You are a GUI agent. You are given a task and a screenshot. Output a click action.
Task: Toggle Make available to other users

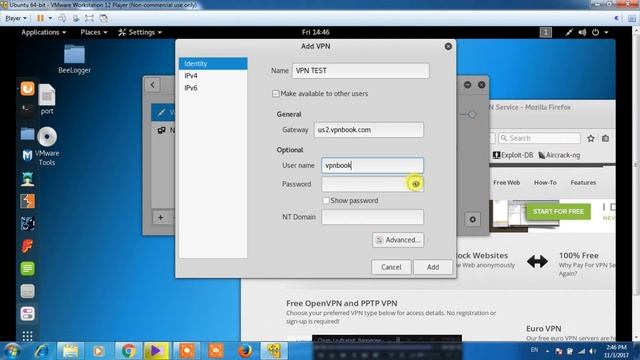coord(276,93)
